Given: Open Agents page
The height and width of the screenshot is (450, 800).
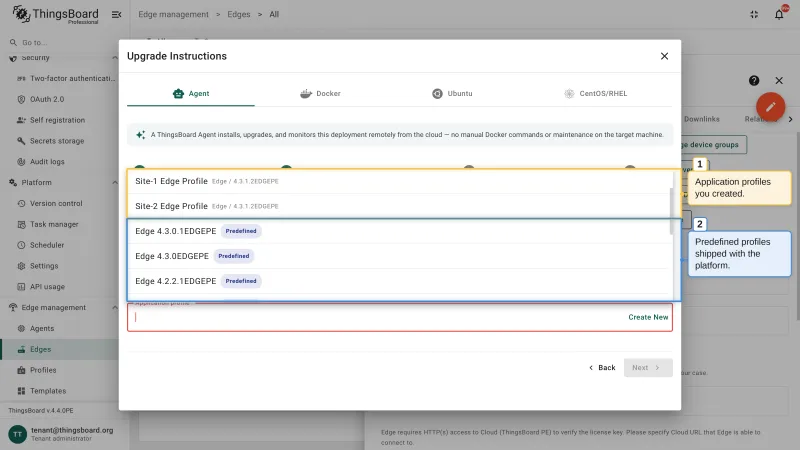Looking at the screenshot, I should tap(42, 329).
